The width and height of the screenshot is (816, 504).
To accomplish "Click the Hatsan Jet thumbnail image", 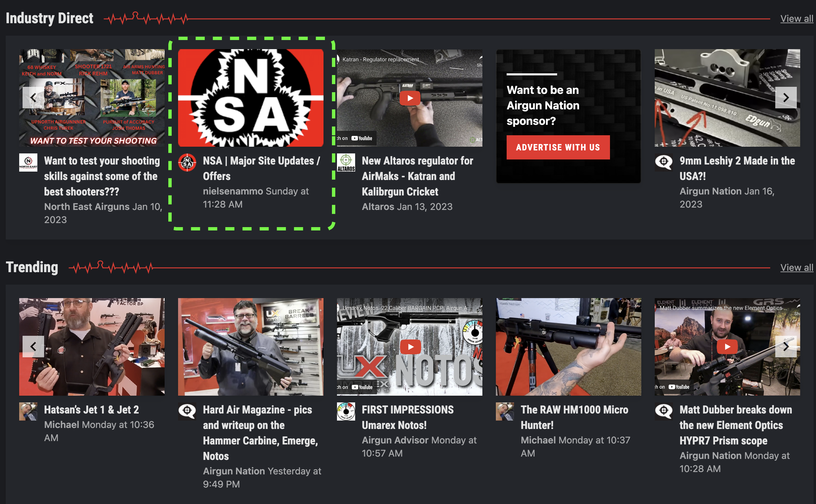I will click(92, 347).
